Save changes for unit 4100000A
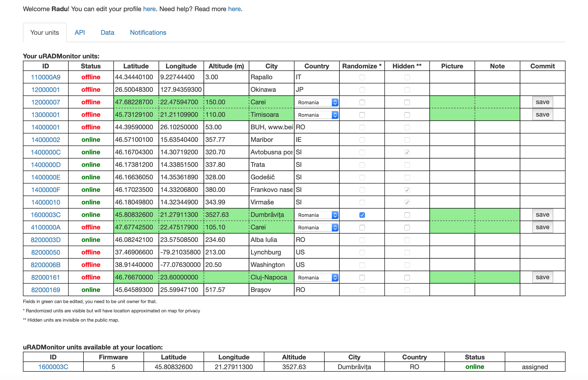Image resolution: width=588 pixels, height=380 pixels. click(542, 227)
